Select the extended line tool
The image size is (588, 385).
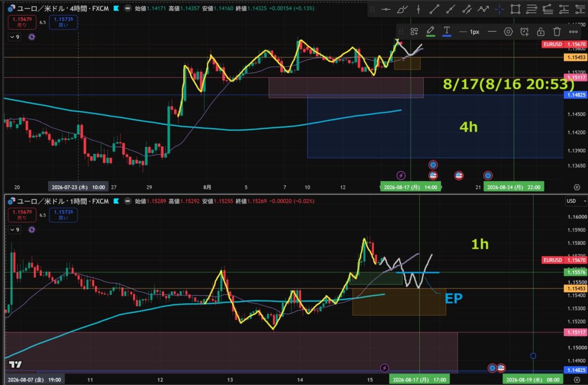450,9
